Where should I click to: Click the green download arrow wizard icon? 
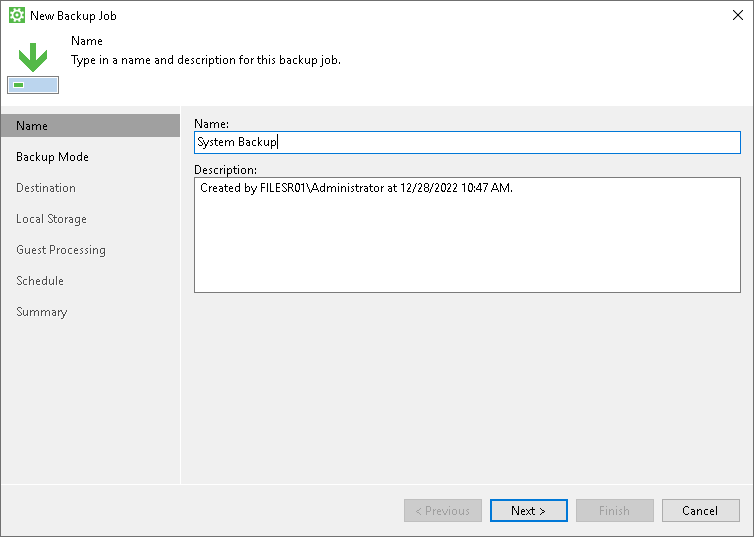33,68
